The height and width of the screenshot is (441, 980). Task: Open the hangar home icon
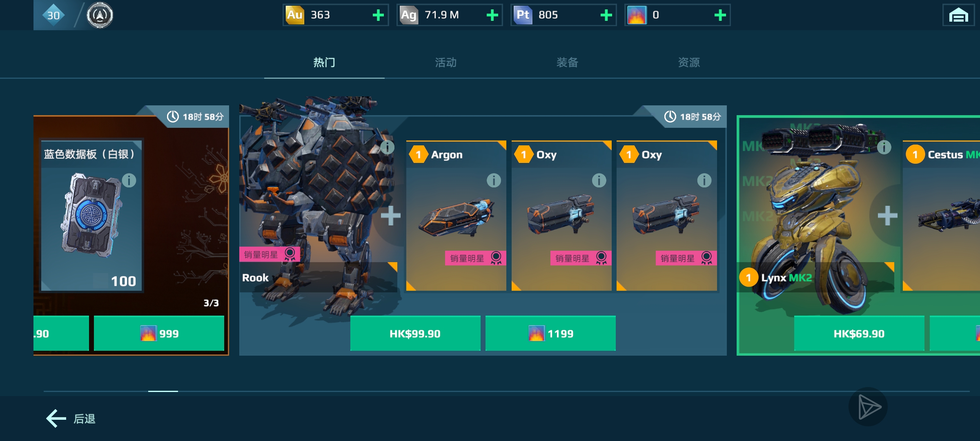pyautogui.click(x=958, y=16)
